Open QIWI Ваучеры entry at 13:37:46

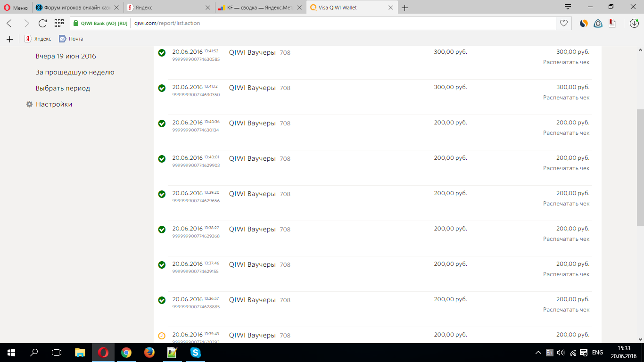pos(252,264)
